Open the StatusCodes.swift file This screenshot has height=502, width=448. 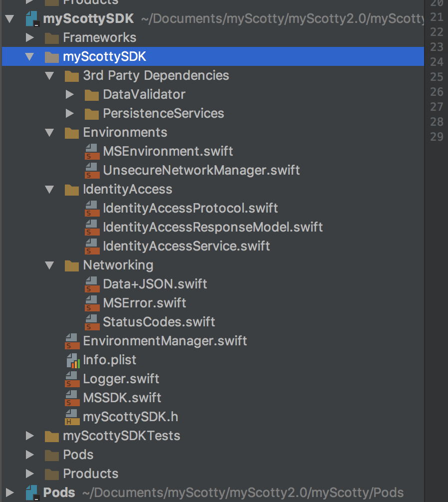point(159,322)
